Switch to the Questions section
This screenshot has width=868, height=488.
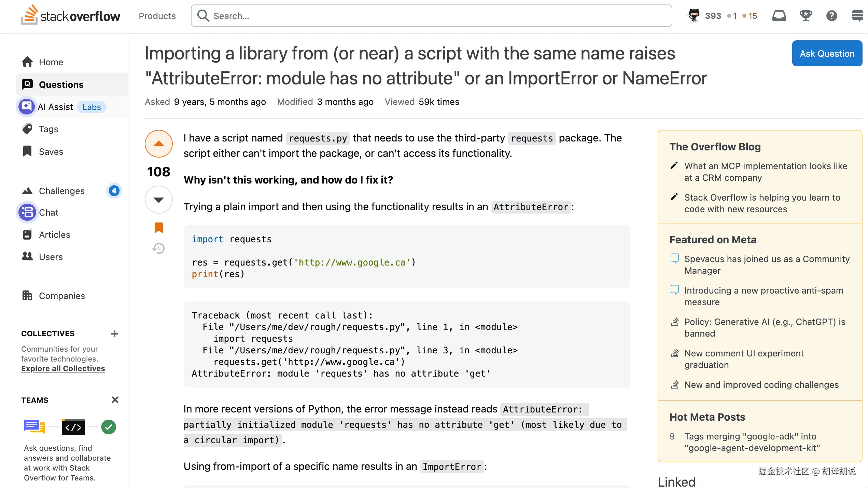(x=61, y=84)
